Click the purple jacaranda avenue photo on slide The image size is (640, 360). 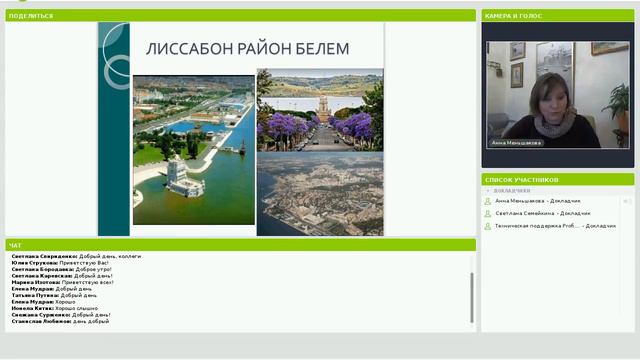pos(320,110)
